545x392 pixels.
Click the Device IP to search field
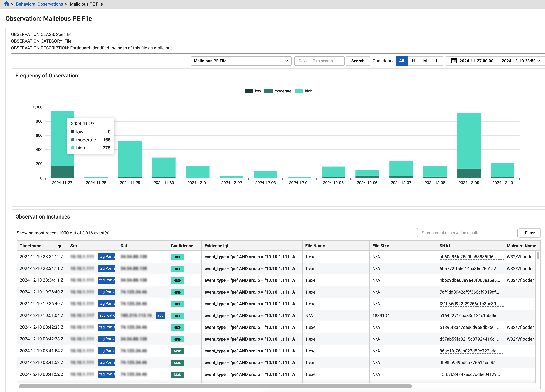[319, 61]
